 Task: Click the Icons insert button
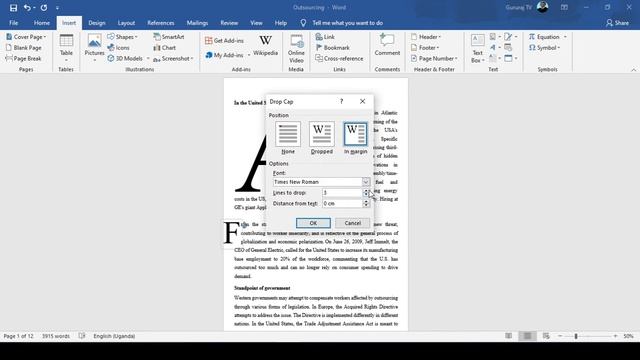pyautogui.click(x=118, y=48)
